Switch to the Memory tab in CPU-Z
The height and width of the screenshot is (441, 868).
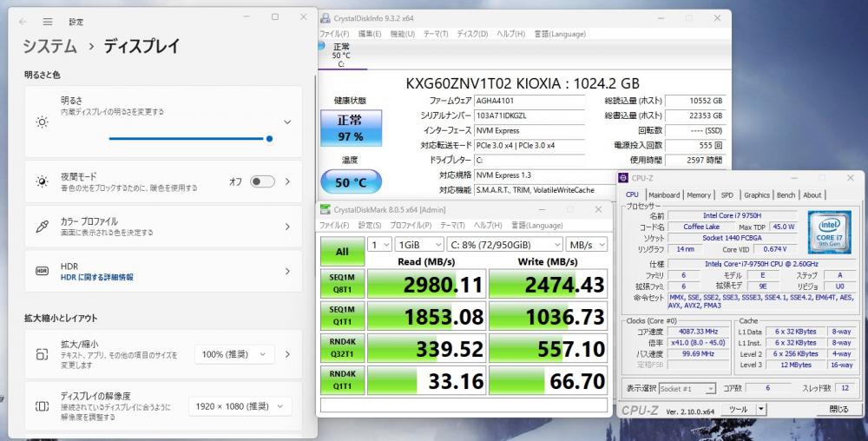click(699, 194)
